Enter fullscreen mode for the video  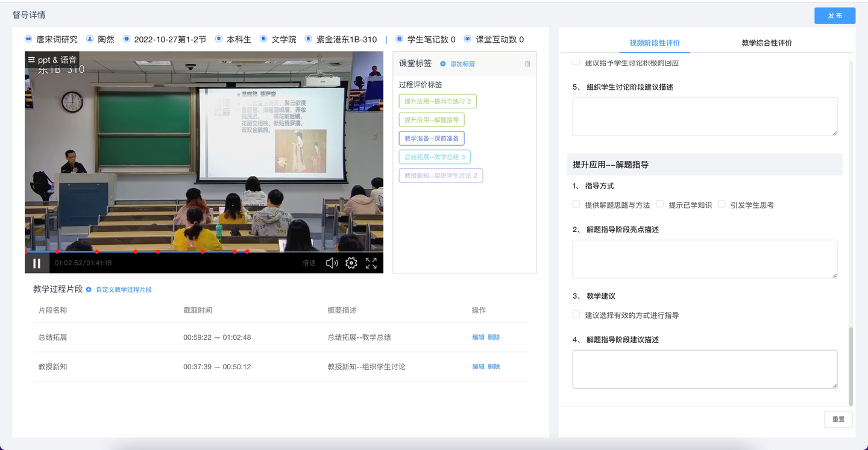pos(371,263)
